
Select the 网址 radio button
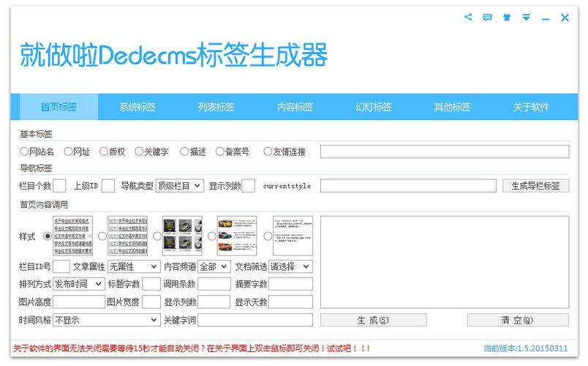(68, 152)
